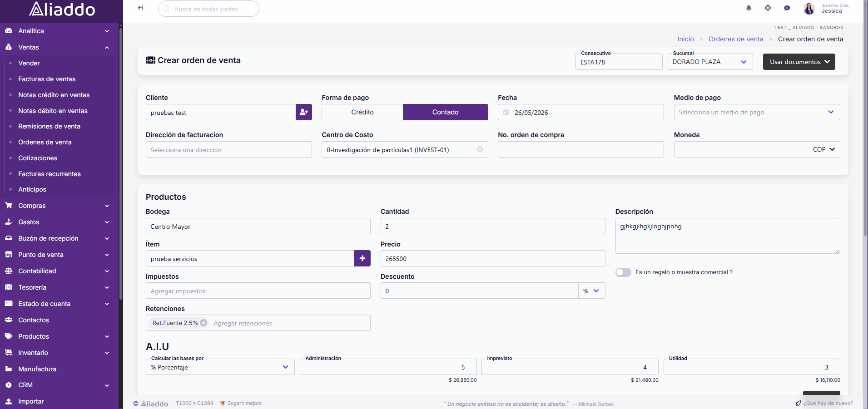
Task: Click the Compras cart icon
Action: click(x=9, y=206)
